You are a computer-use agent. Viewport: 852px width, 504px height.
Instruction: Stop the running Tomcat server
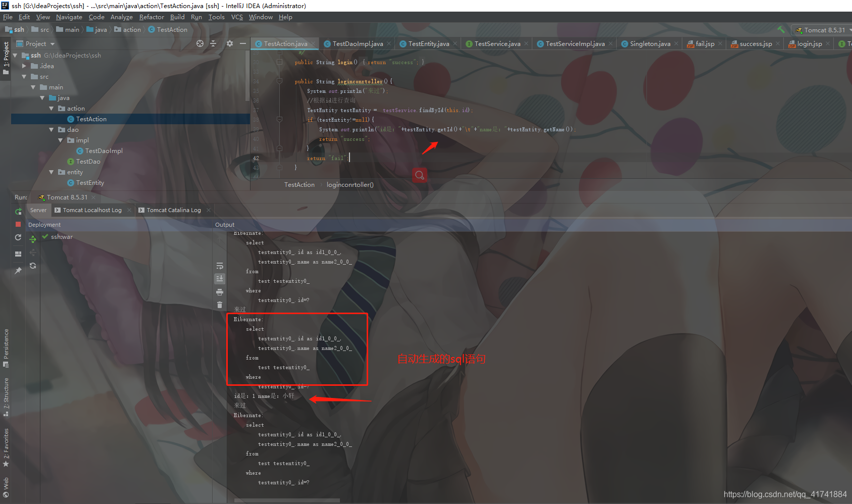[18, 224]
